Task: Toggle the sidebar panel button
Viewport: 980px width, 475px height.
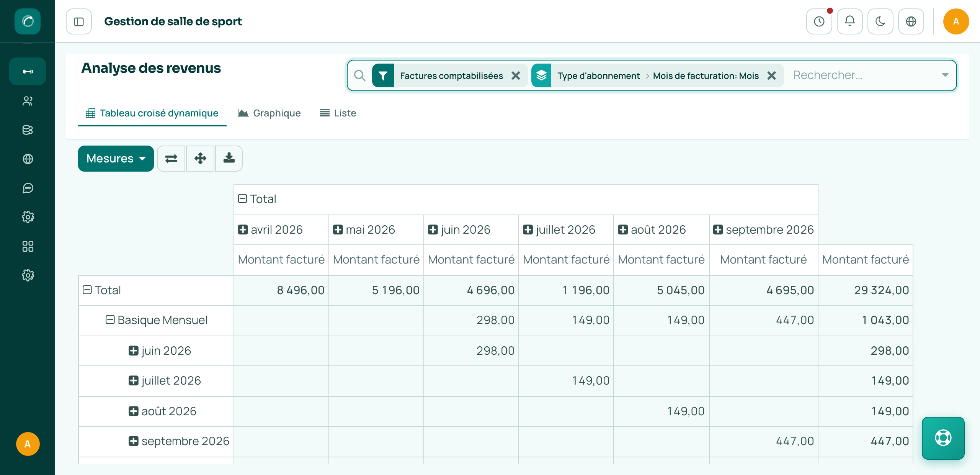Action: pos(79,21)
